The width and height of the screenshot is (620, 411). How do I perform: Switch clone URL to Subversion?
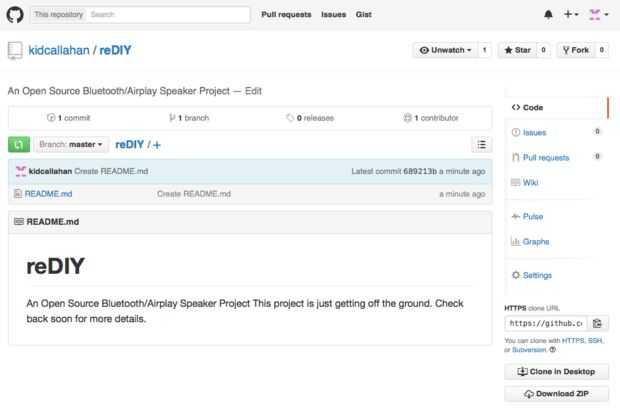[529, 350]
